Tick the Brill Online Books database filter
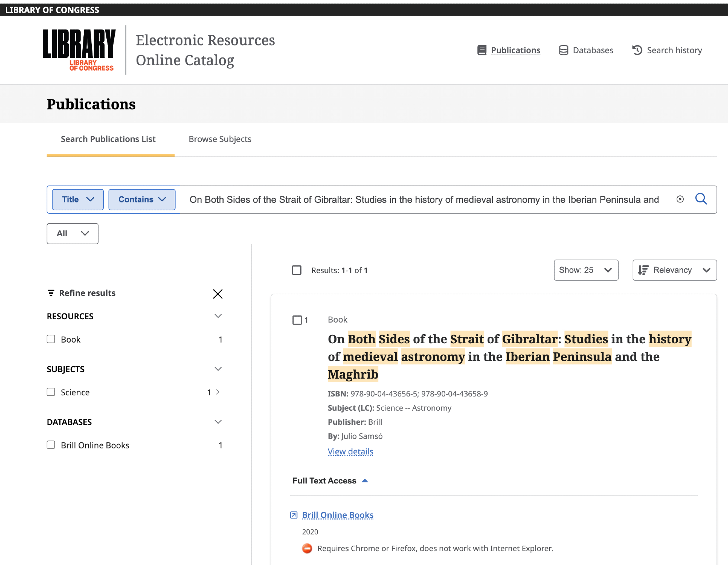728x565 pixels. (x=51, y=445)
